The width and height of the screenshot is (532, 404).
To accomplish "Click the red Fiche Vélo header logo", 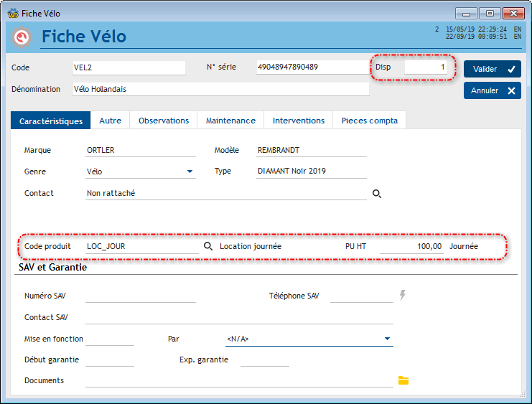I will pos(22,37).
